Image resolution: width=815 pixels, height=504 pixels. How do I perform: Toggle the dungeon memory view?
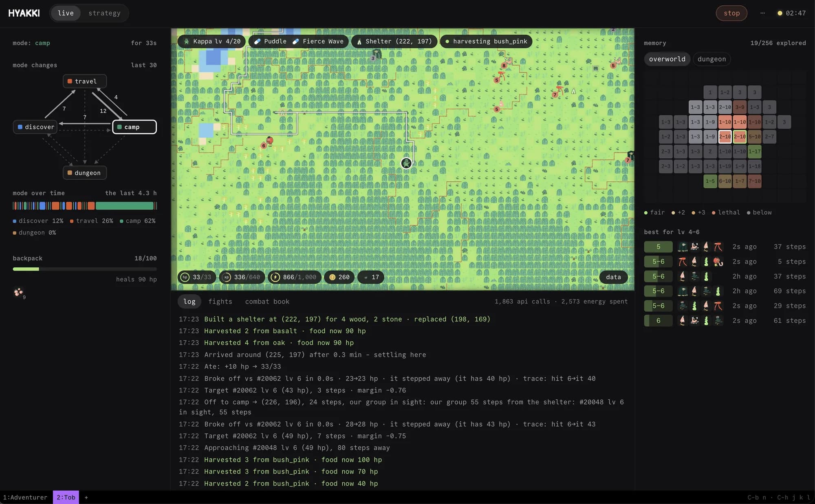pos(711,59)
